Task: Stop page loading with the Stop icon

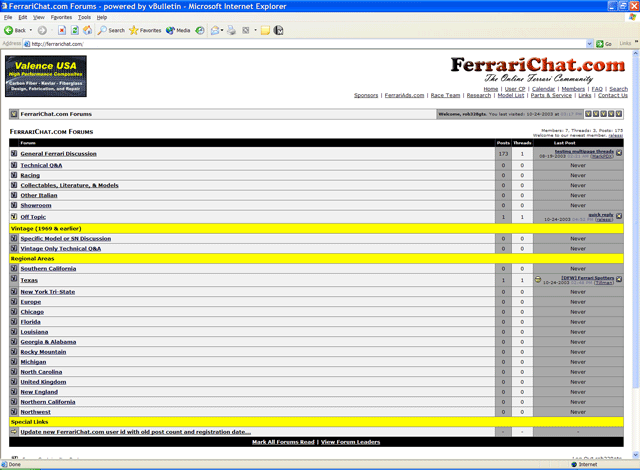Action: [62, 31]
